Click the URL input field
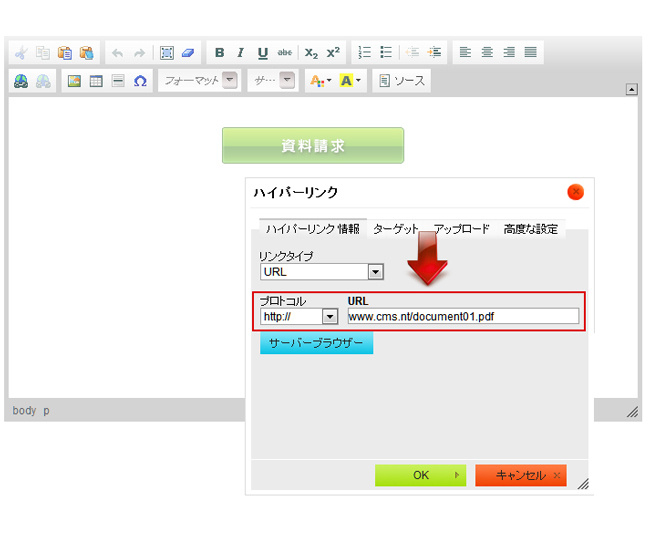This screenshot has width=650, height=547. (462, 316)
